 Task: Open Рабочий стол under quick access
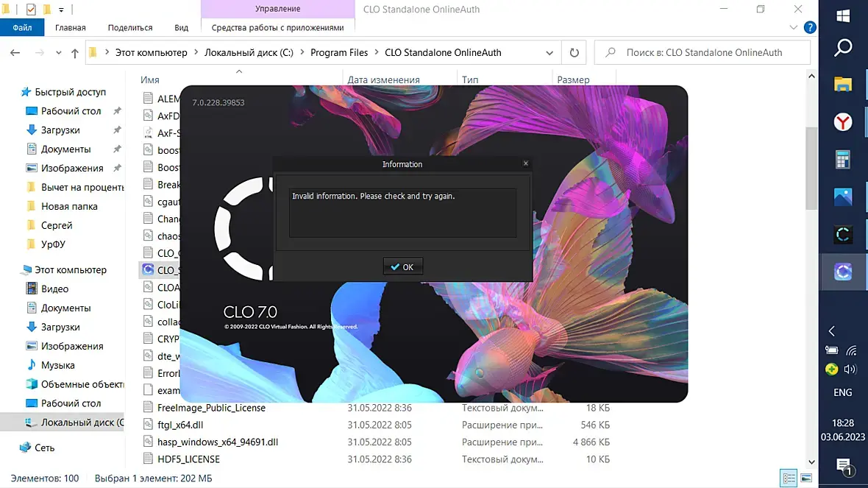[x=71, y=111]
